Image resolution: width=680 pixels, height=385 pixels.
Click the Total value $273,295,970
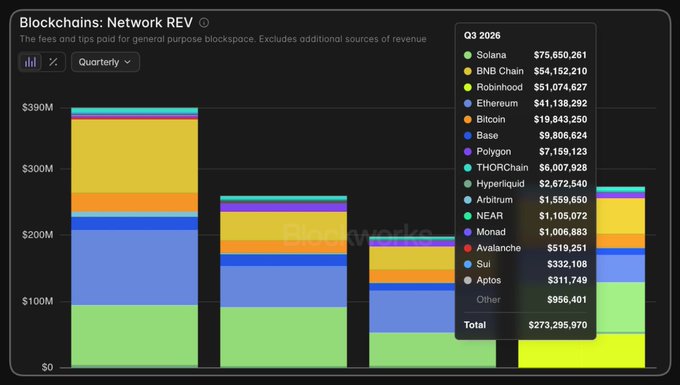(558, 325)
